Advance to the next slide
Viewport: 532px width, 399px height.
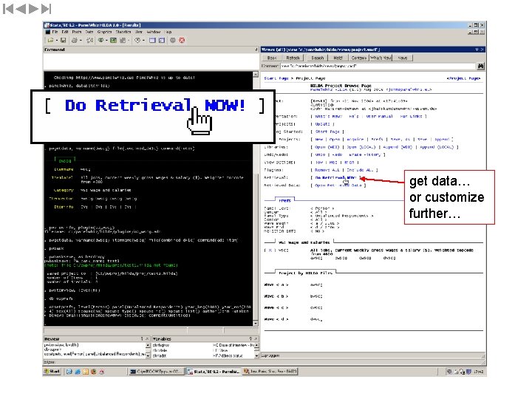(x=33, y=9)
